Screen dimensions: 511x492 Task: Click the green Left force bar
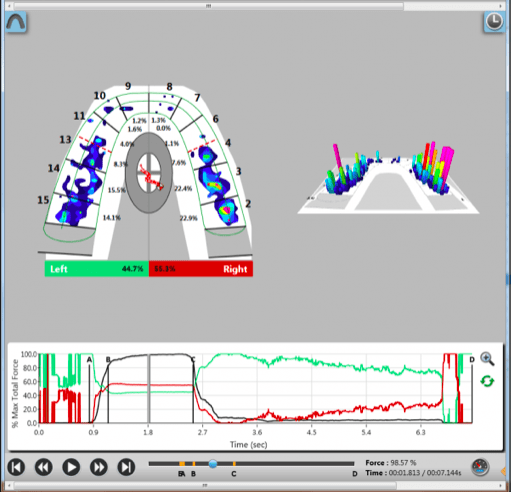coord(97,269)
